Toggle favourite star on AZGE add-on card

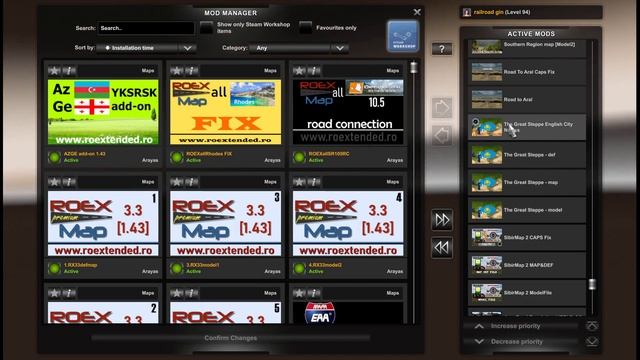pyautogui.click(x=54, y=71)
